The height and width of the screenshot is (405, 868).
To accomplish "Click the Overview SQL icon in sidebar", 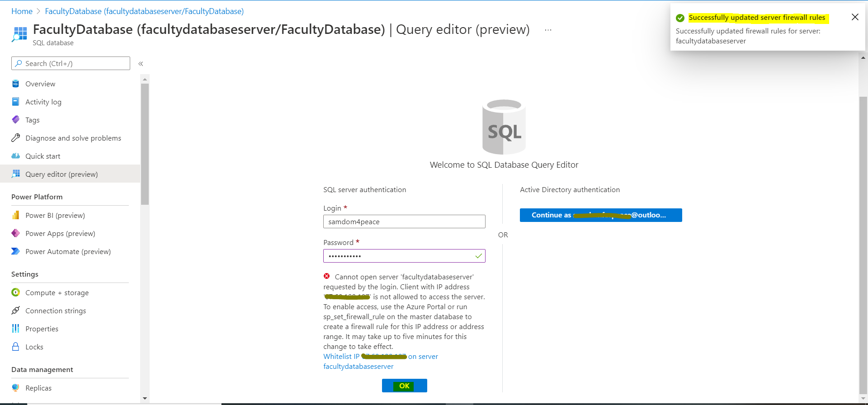I will pyautogui.click(x=16, y=84).
